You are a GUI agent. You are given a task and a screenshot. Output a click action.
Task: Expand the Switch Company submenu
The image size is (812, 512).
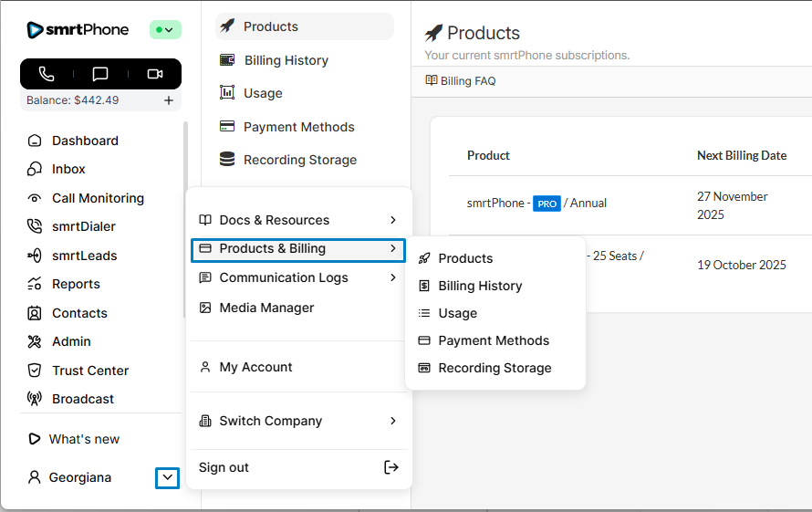[x=392, y=421]
